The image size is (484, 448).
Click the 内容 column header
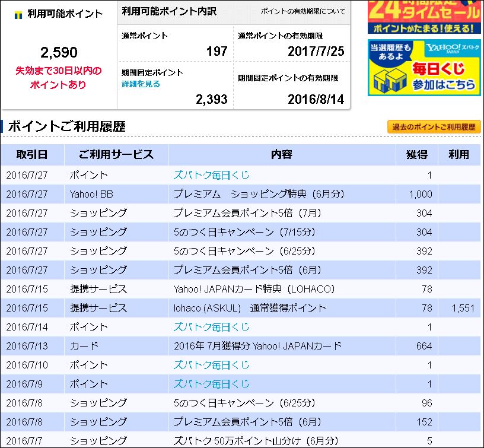(282, 155)
